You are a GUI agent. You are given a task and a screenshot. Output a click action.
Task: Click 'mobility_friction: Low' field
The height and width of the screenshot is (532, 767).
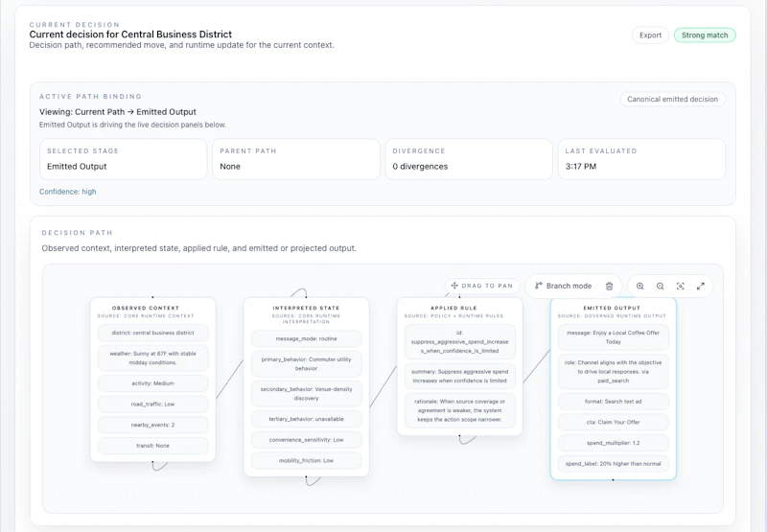point(306,461)
